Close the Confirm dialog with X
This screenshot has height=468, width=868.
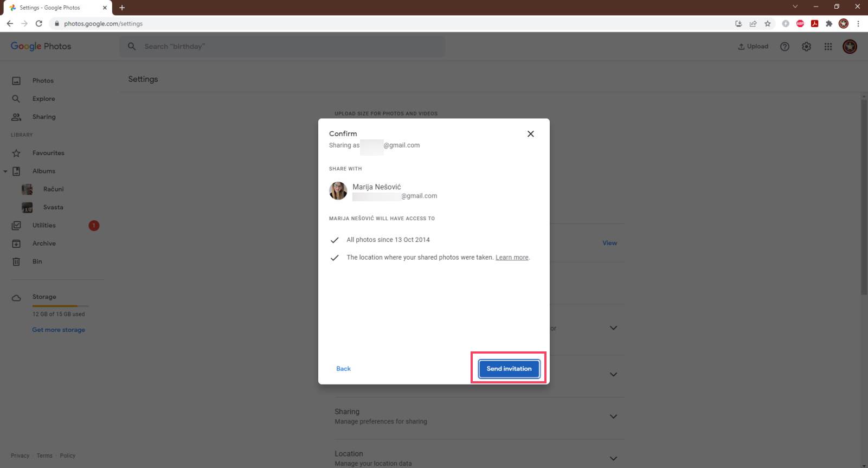(530, 134)
